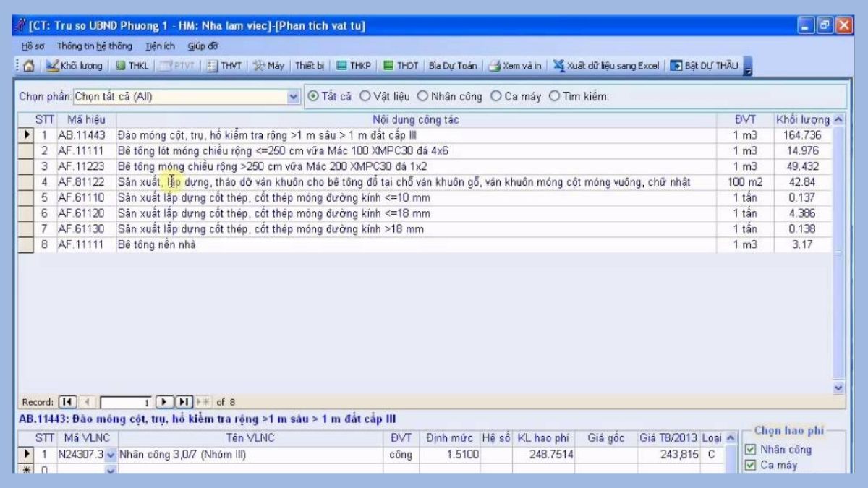Click the Nội dung công tác column header
Image resolution: width=868 pixels, height=488 pixels.
pos(416,119)
